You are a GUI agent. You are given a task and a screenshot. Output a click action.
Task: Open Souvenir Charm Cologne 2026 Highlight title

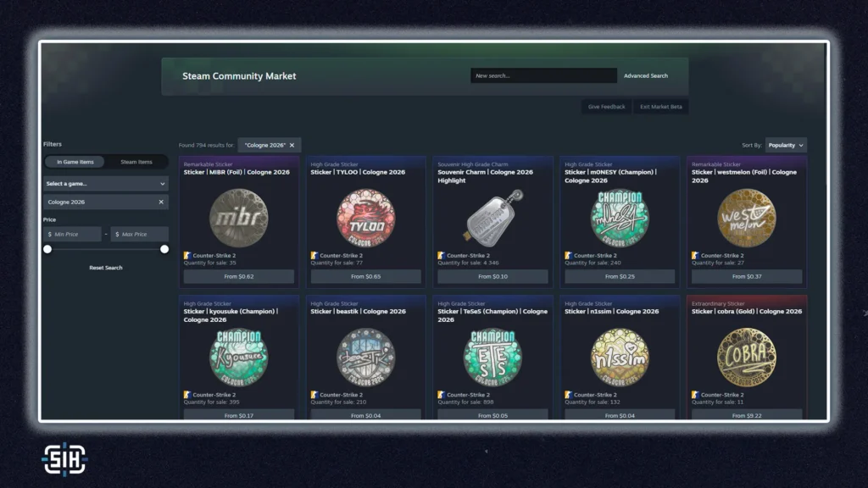click(486, 176)
